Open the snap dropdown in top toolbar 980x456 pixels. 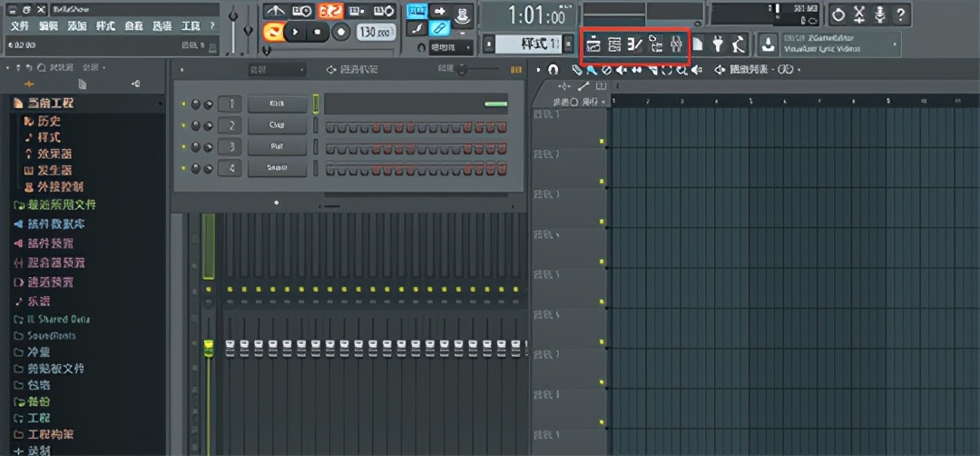[453, 47]
